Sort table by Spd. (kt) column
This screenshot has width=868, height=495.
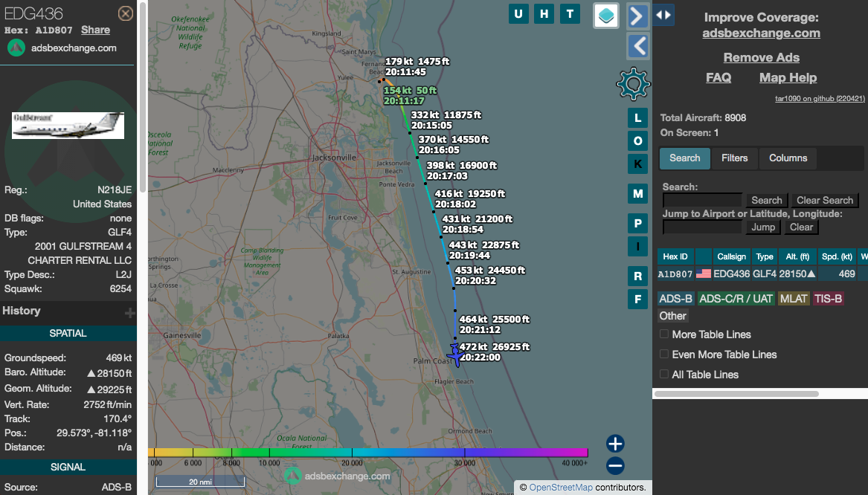pyautogui.click(x=837, y=256)
